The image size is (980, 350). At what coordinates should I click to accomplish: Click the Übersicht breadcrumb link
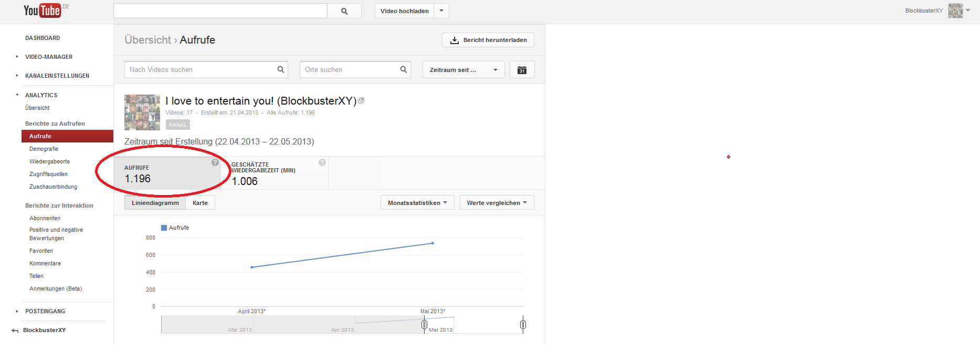tap(147, 40)
